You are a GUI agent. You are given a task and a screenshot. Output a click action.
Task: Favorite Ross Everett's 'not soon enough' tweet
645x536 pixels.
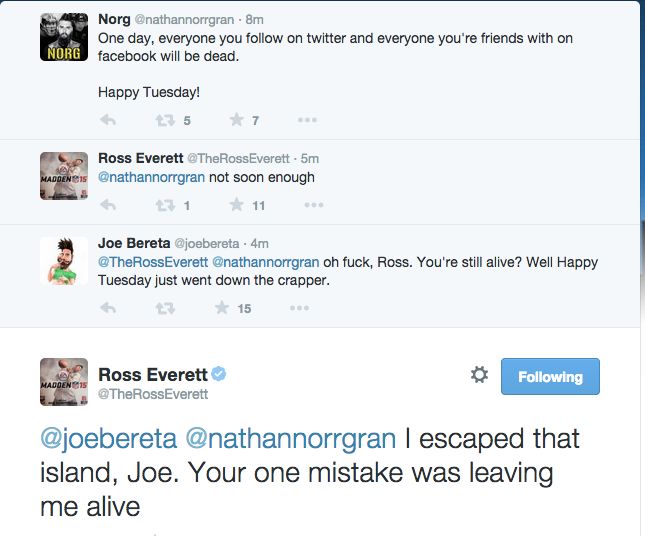[236, 206]
